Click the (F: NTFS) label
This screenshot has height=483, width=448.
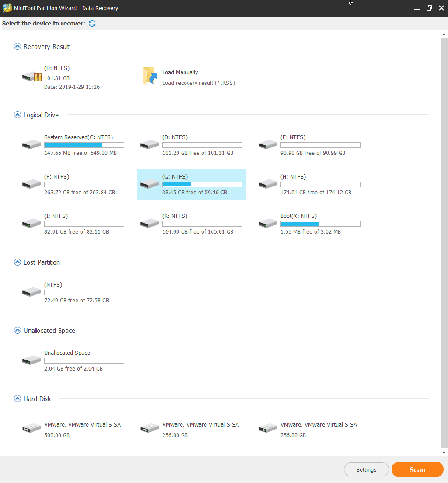click(x=57, y=176)
